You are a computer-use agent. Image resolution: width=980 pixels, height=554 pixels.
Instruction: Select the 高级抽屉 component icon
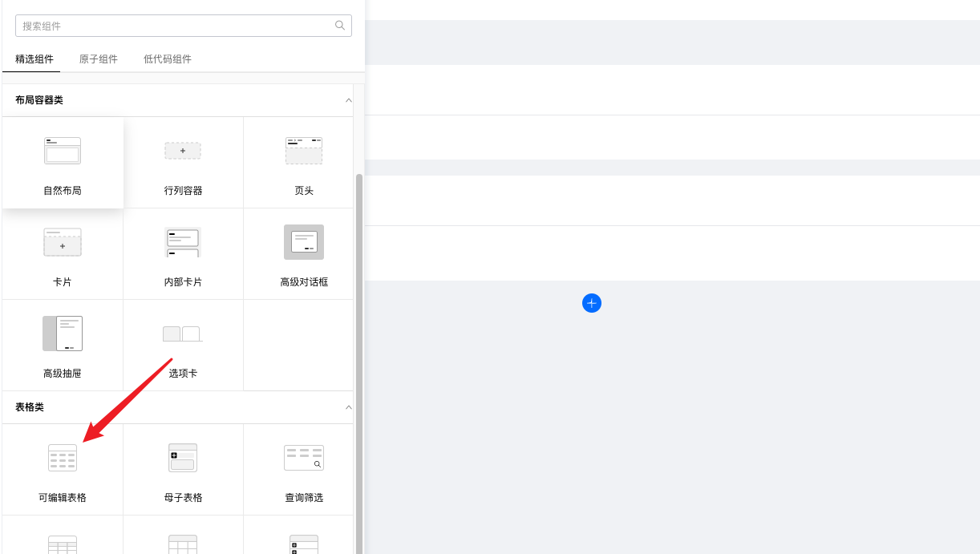point(63,334)
